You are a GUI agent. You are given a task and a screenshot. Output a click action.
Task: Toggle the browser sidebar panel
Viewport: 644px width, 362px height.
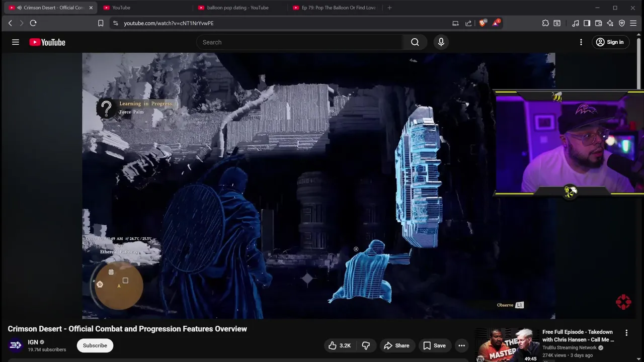coord(587,23)
